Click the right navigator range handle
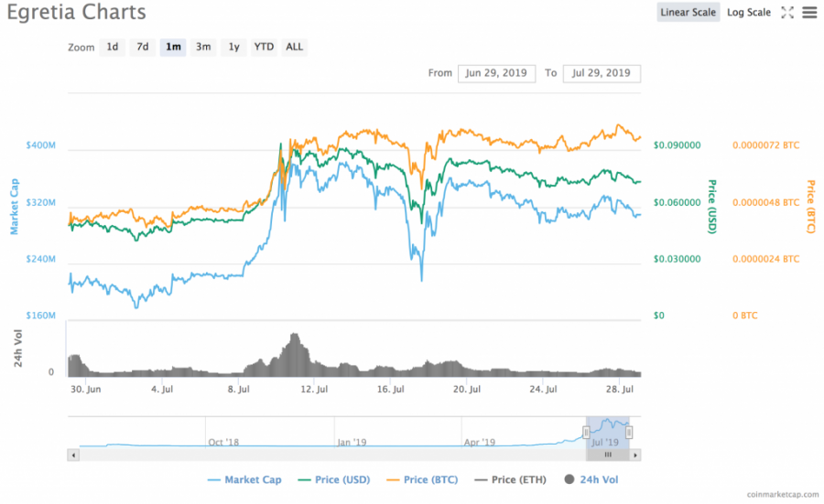The width and height of the screenshot is (824, 504). [629, 433]
